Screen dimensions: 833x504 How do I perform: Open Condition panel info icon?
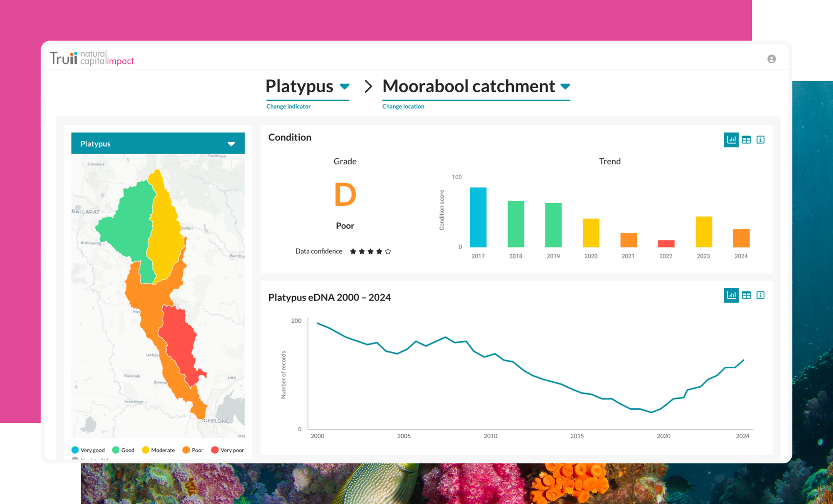[x=760, y=140]
